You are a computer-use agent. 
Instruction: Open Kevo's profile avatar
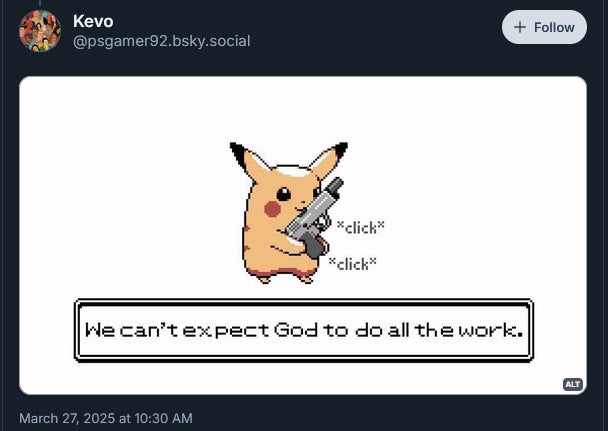[40, 31]
